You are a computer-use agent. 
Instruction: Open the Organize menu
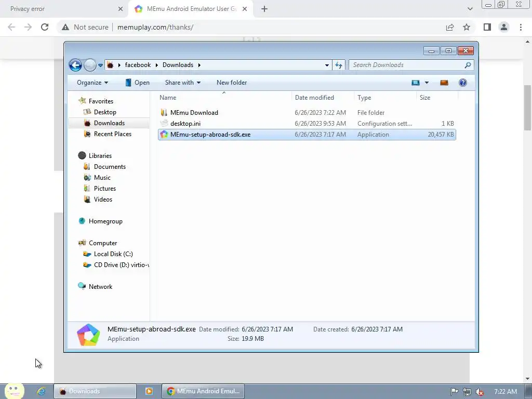coord(92,83)
